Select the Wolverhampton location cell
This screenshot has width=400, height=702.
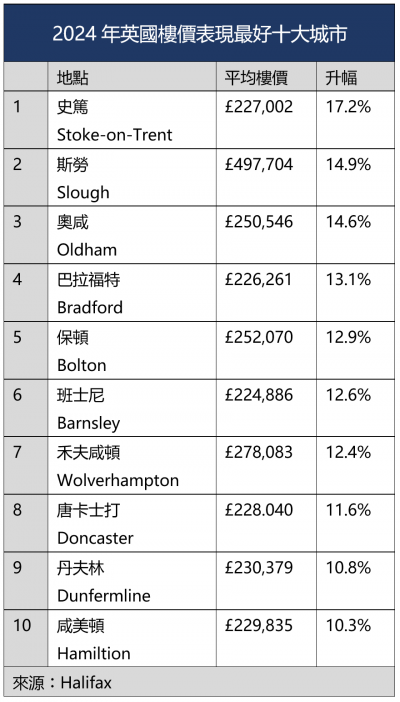(132, 466)
